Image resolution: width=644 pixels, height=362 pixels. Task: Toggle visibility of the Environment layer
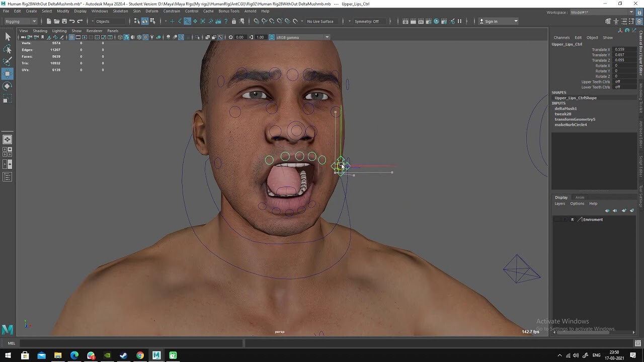pos(556,219)
